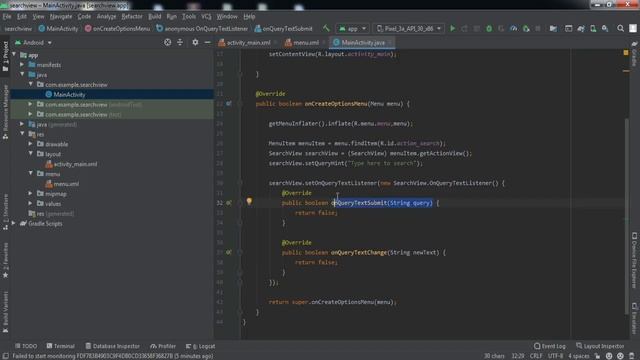Expand the manifests folder

click(x=22, y=64)
